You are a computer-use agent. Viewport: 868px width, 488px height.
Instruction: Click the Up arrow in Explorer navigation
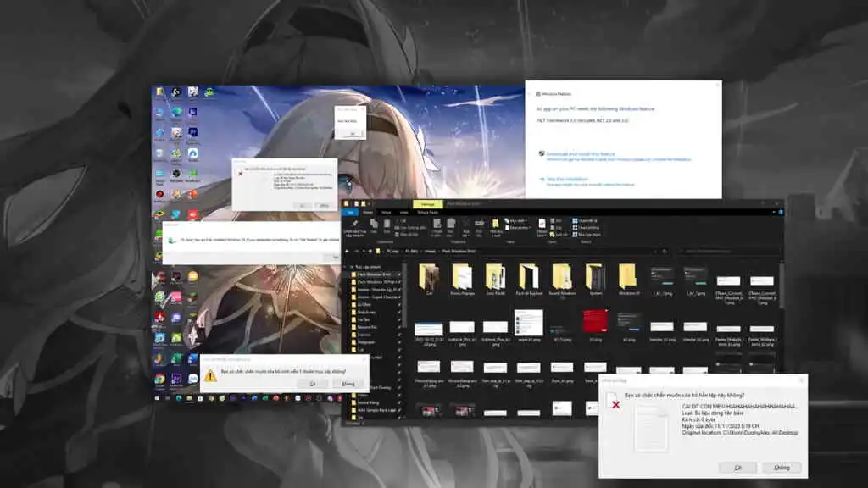[x=370, y=251]
